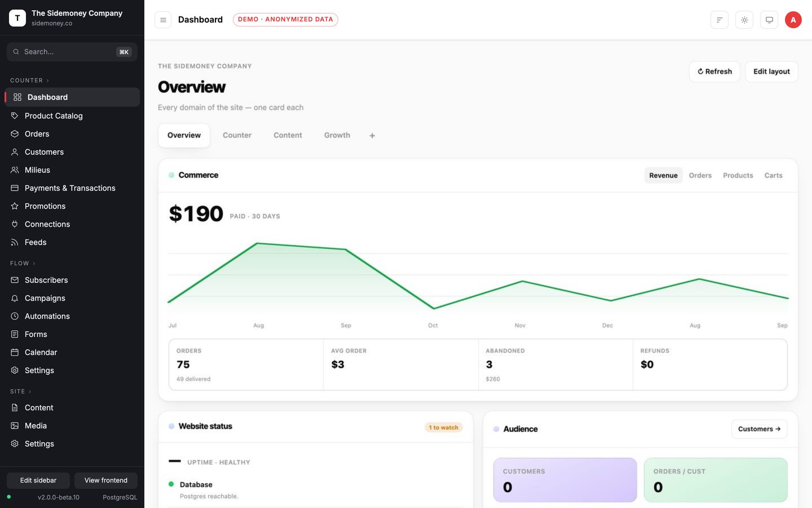Show Orders in the Commerce card
The image size is (812, 508).
(700, 176)
